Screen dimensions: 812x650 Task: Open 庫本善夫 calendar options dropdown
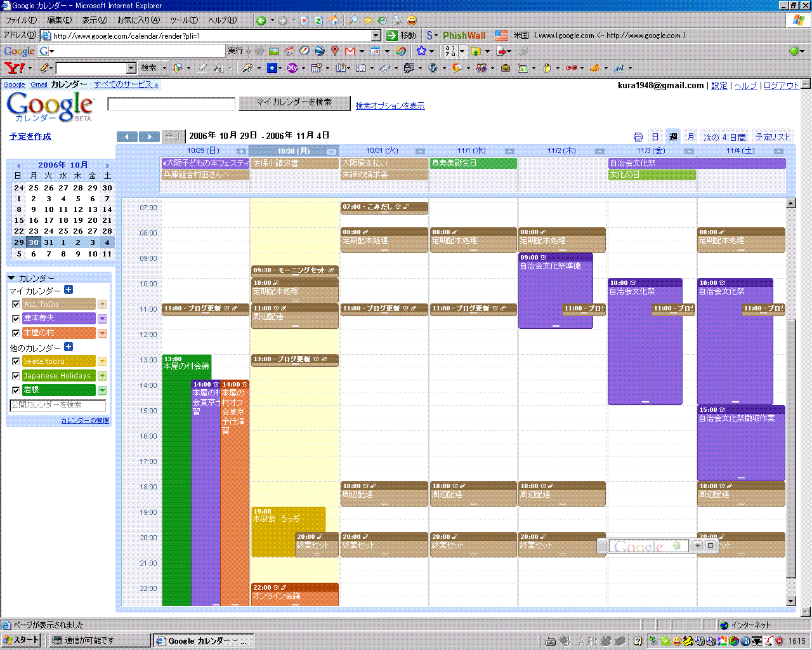(x=102, y=319)
